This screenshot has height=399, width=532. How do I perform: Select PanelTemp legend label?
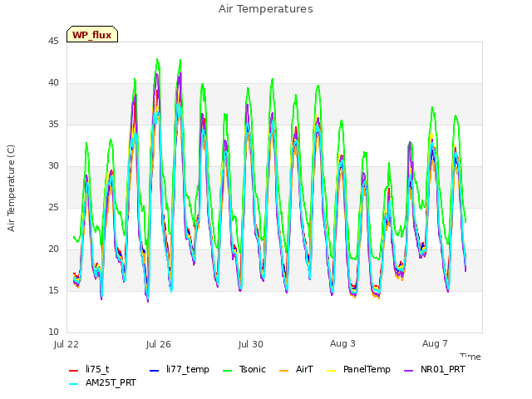click(367, 369)
